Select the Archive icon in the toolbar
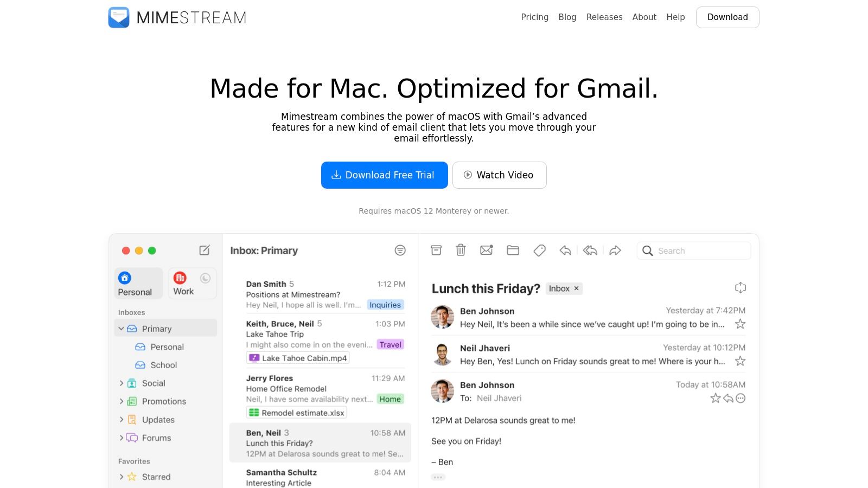This screenshot has width=868, height=488. pos(436,250)
